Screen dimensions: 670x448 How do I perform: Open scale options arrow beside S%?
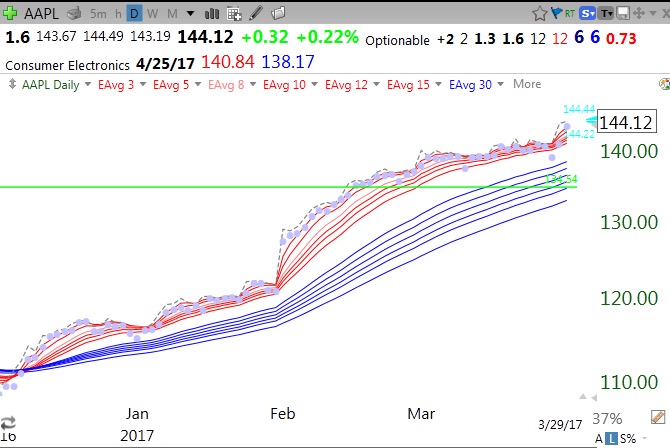pyautogui.click(x=644, y=438)
